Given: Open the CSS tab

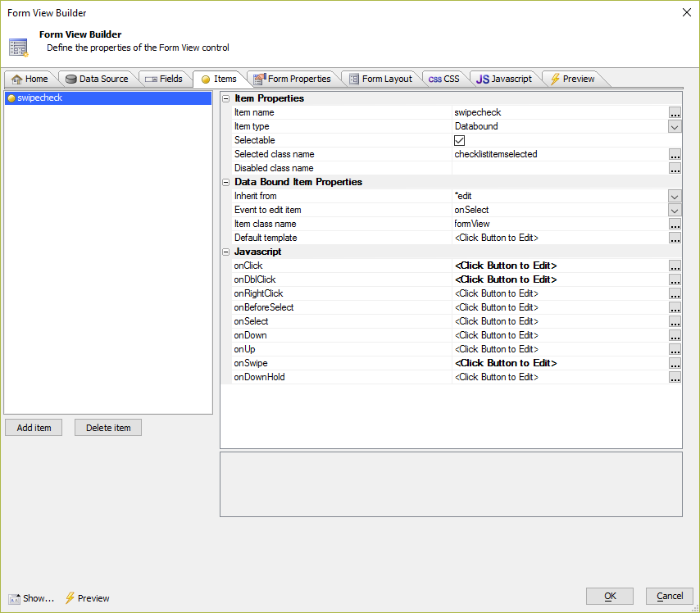Looking at the screenshot, I should (x=443, y=79).
